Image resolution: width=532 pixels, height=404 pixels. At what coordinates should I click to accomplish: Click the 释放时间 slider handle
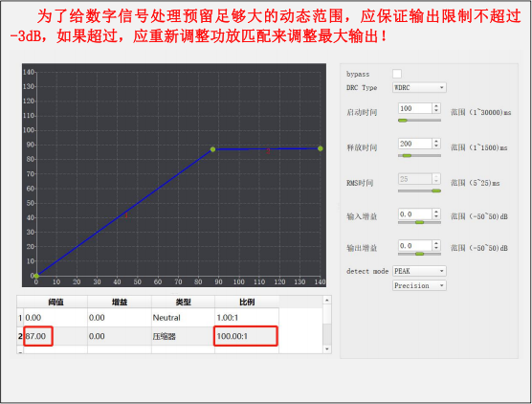[x=407, y=156]
